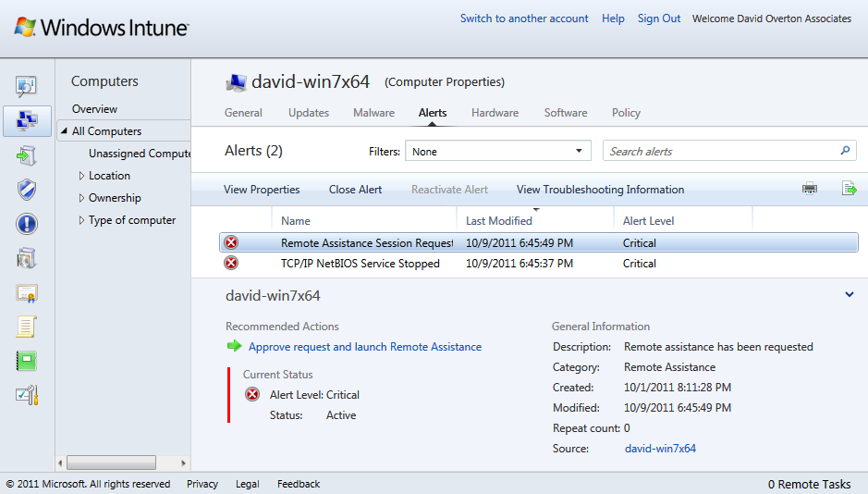Expand the Location tree node
This screenshot has width=868, height=494.
tap(81, 176)
